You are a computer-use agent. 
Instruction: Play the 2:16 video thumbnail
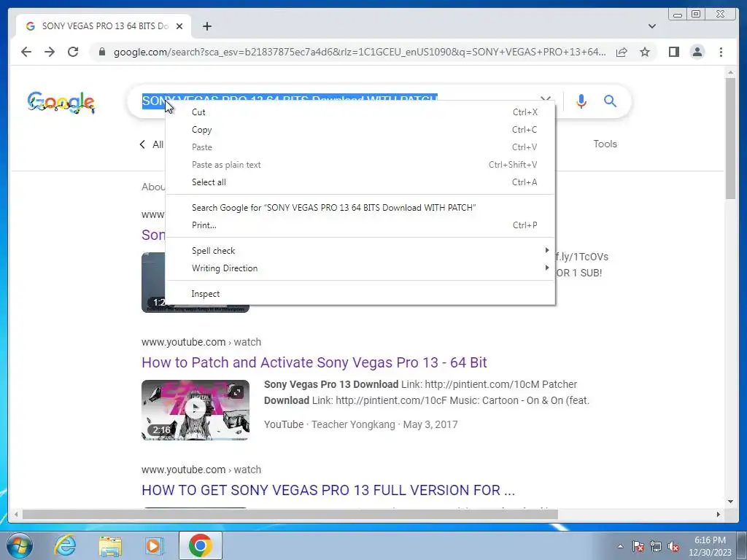pos(196,410)
